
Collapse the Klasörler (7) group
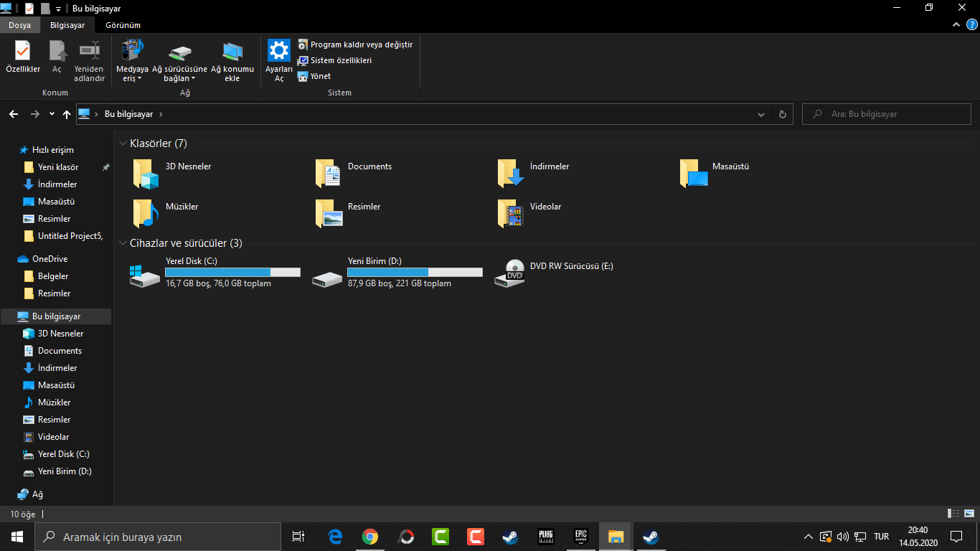(x=123, y=143)
